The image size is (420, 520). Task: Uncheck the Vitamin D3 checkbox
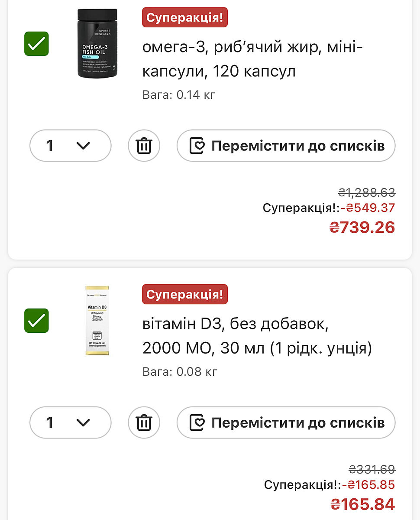point(36,321)
